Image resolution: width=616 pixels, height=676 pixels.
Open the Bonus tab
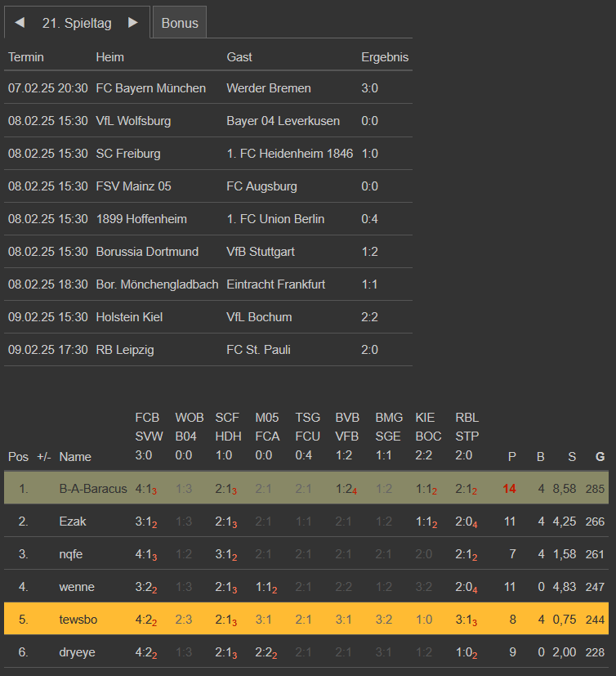point(180,23)
